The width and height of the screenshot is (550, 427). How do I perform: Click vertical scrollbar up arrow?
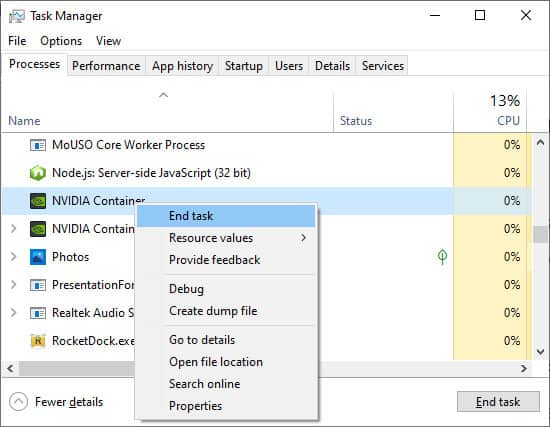[541, 142]
